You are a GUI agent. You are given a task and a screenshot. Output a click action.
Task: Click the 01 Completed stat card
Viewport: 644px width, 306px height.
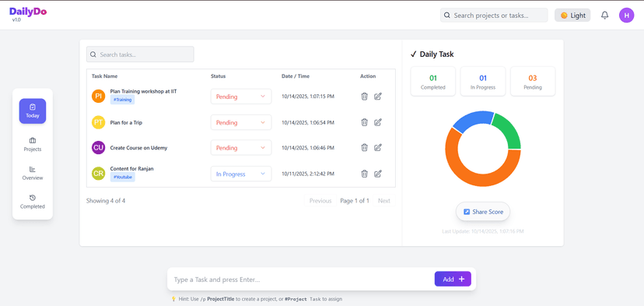click(x=433, y=82)
